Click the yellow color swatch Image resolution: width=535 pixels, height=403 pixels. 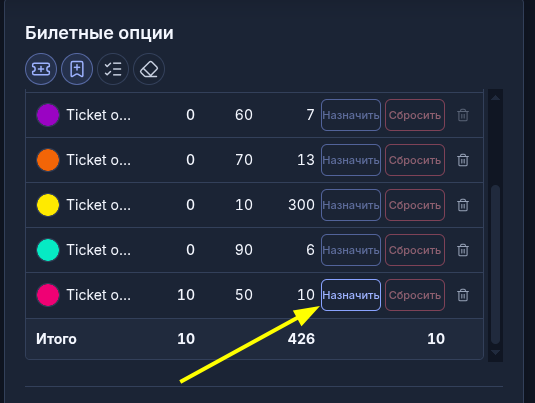48,205
